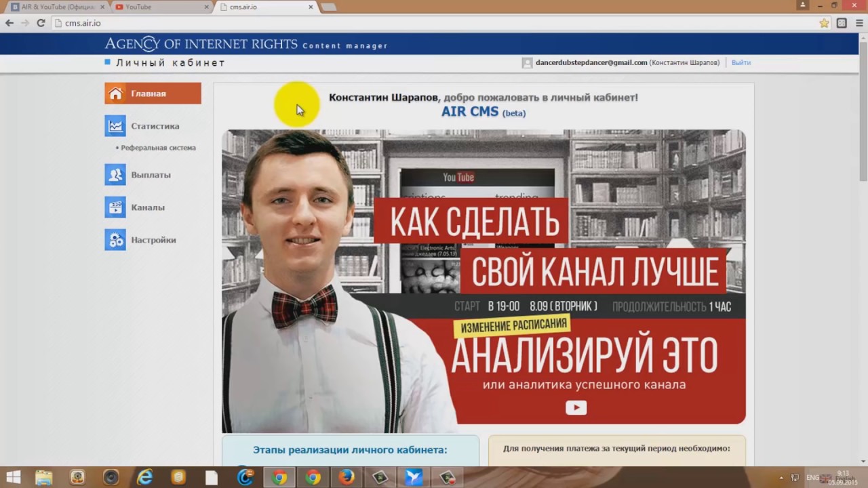
Task: Open a new browser tab
Action: coord(329,7)
